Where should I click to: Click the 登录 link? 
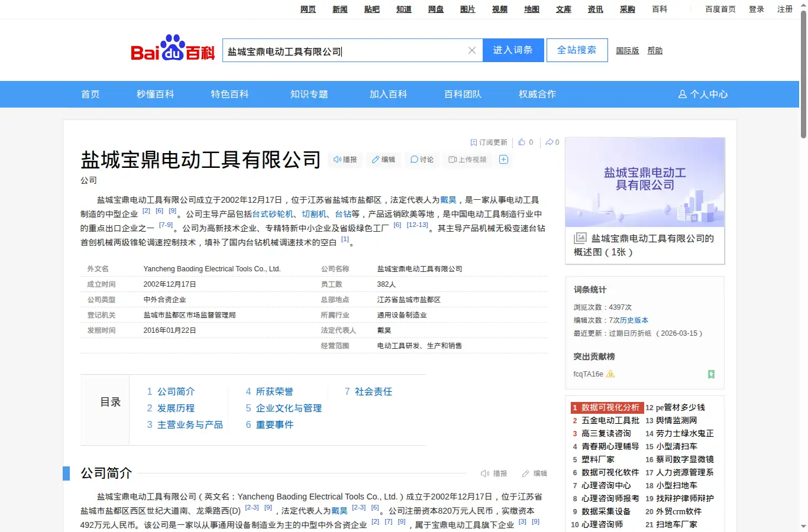(x=757, y=9)
